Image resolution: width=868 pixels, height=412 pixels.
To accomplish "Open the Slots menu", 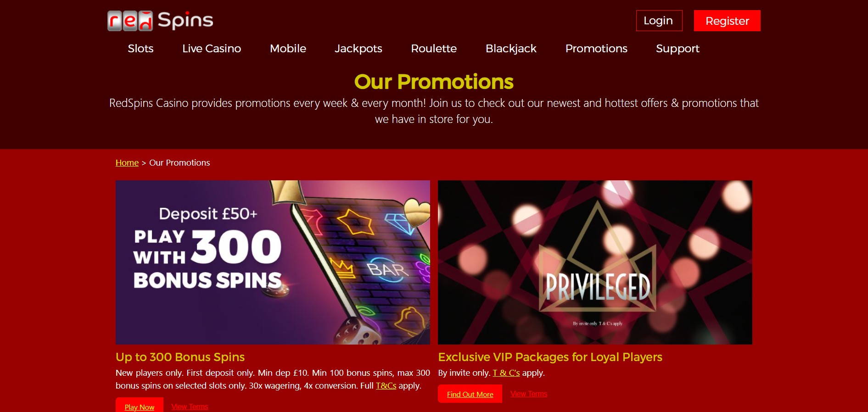I will [x=140, y=49].
